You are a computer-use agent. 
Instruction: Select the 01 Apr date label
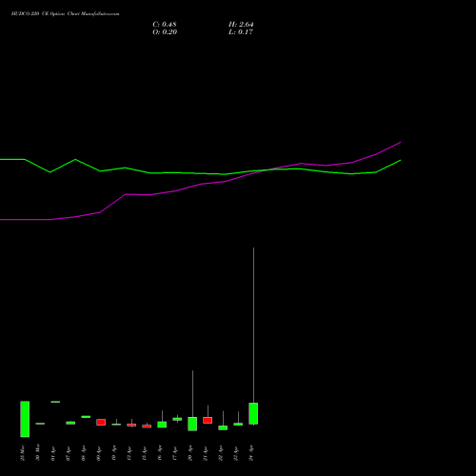pyautogui.click(x=53, y=453)
